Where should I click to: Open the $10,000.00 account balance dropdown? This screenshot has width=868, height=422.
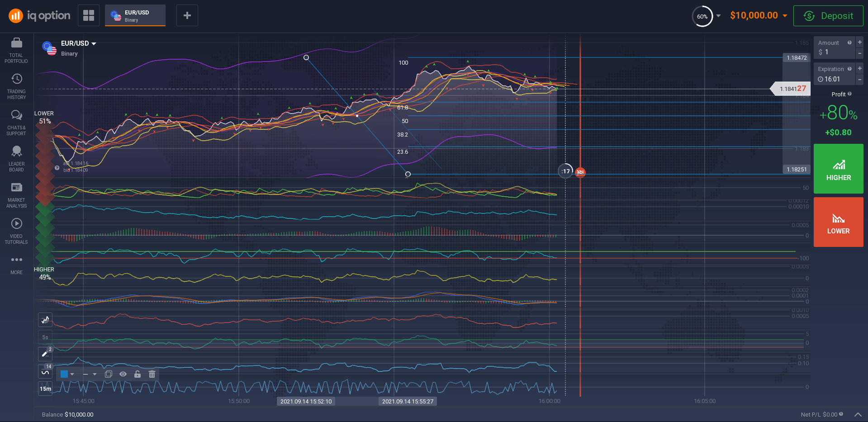click(x=759, y=15)
